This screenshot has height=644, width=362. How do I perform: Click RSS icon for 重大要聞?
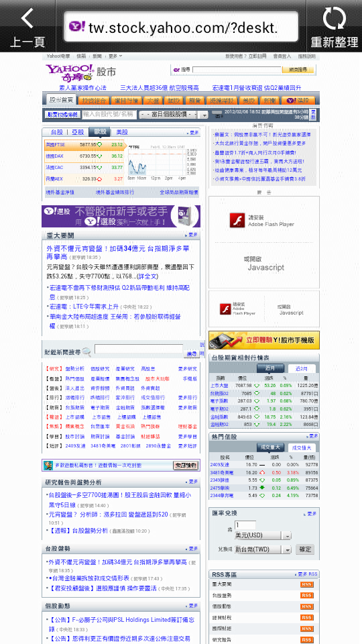click(306, 584)
